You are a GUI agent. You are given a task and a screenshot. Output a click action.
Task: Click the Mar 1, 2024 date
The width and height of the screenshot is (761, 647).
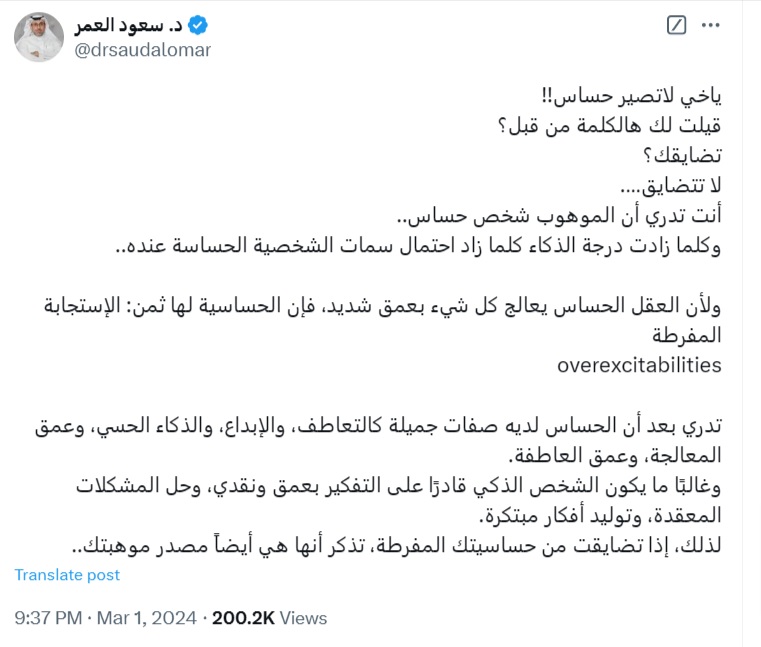point(147,618)
